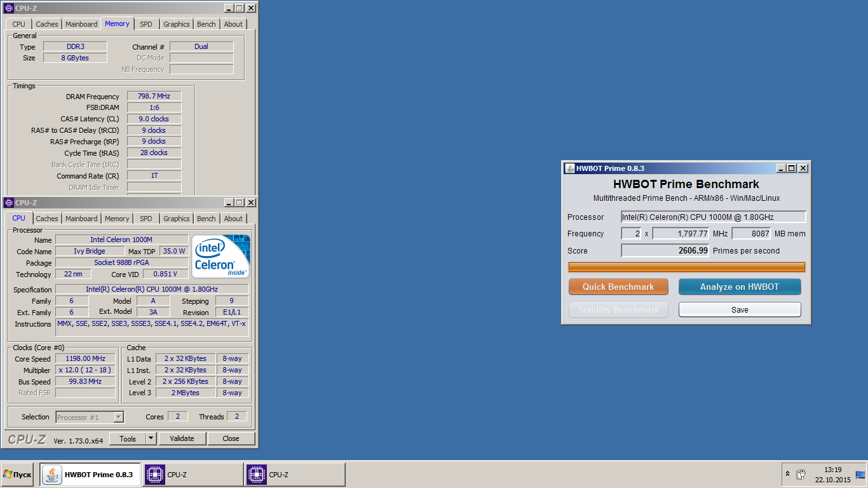The image size is (868, 488).
Task: Click the Score field showing 2606.99
Action: [665, 250]
